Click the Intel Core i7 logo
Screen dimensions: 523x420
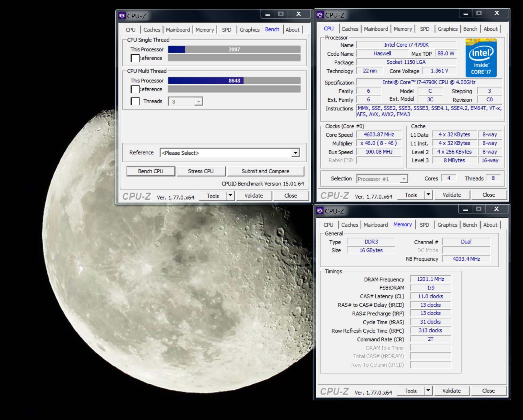(x=481, y=58)
